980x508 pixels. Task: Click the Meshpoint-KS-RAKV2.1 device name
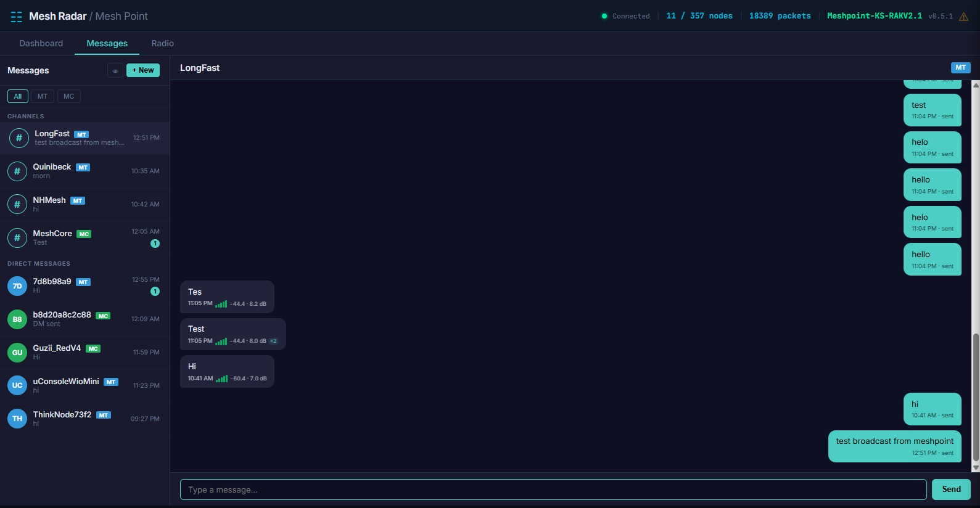point(875,16)
